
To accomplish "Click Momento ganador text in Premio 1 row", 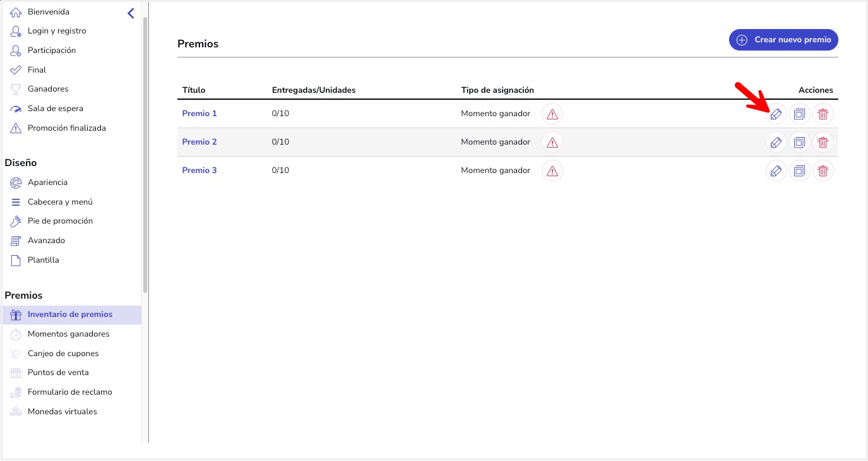I will pyautogui.click(x=496, y=114).
